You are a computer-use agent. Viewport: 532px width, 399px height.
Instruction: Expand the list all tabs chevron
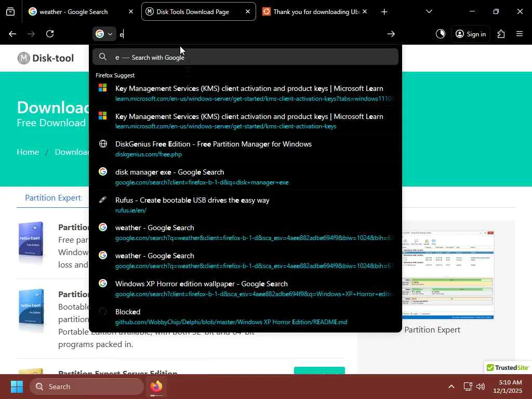point(429,11)
